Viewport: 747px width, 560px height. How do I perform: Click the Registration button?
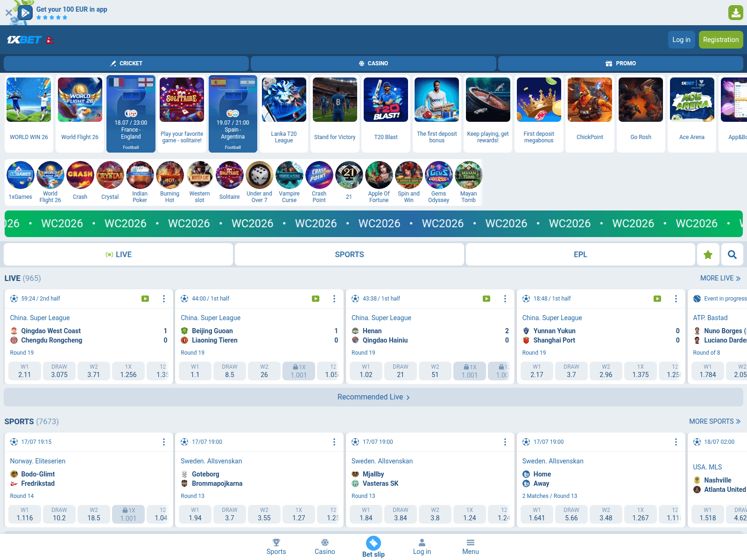pyautogui.click(x=721, y=40)
